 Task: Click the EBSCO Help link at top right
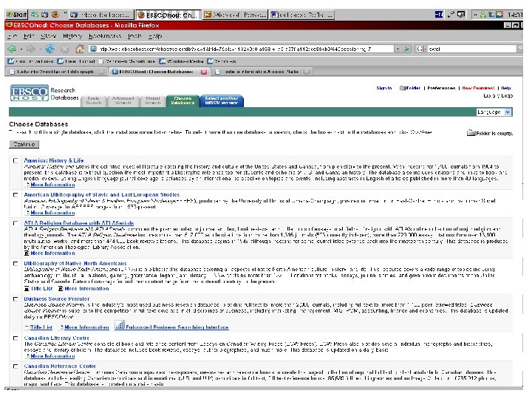(x=506, y=88)
